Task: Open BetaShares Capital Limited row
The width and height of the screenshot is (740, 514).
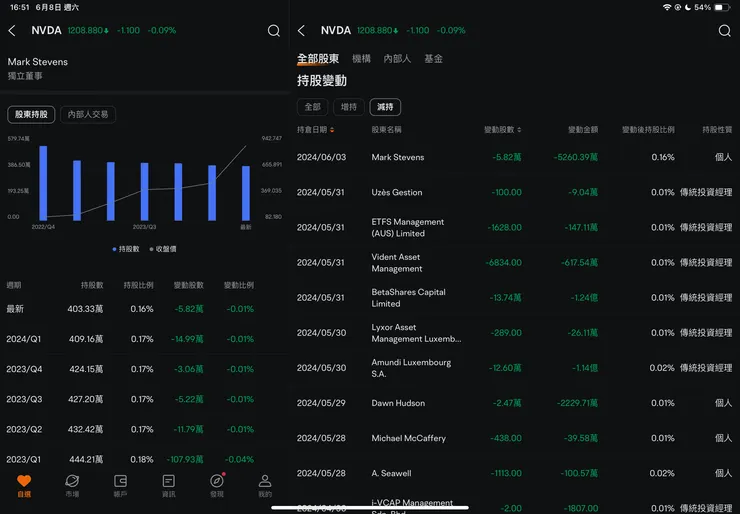Action: pos(514,298)
